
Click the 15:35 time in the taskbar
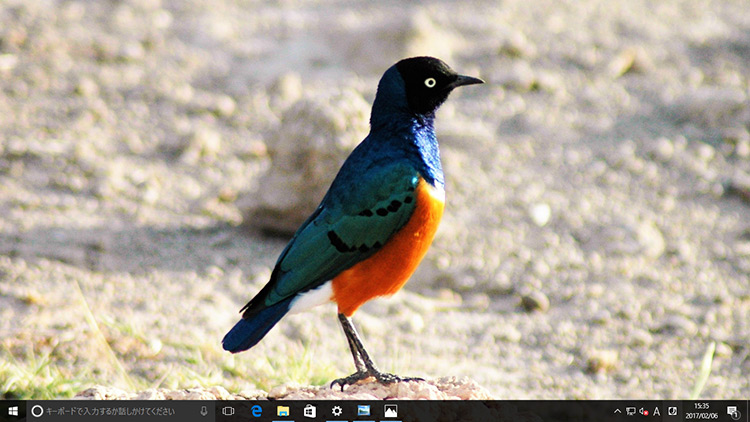tap(701, 406)
